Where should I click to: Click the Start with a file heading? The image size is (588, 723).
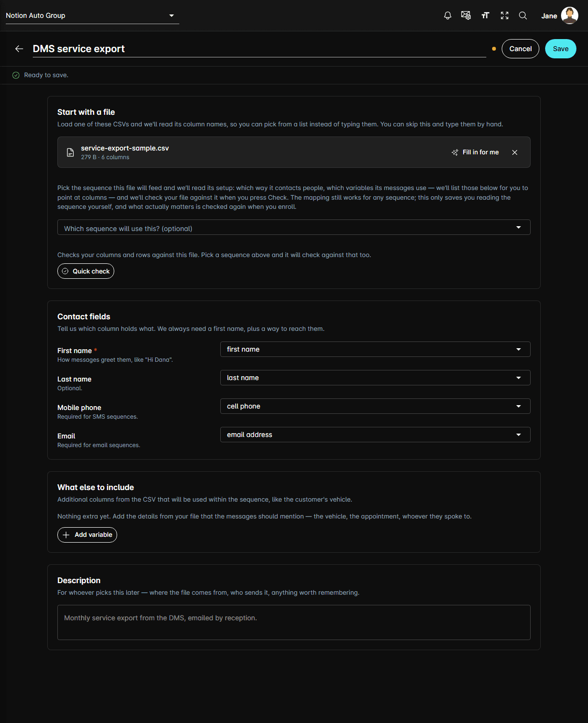tap(86, 112)
